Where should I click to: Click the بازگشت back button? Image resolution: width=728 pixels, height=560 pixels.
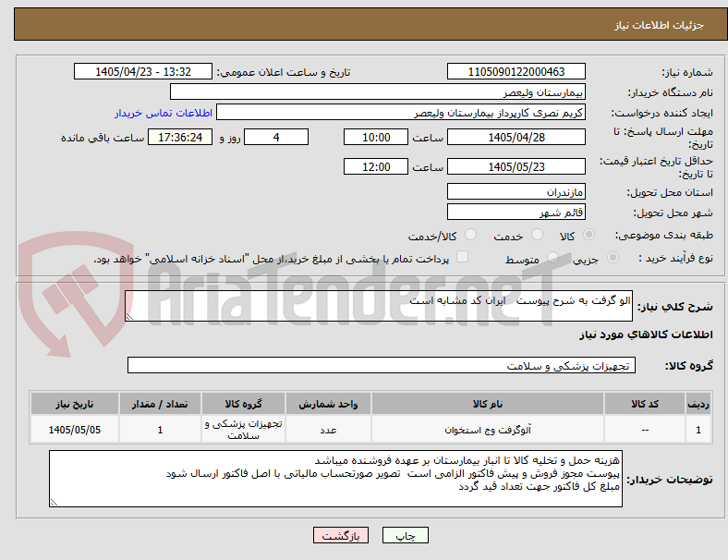[x=341, y=535]
